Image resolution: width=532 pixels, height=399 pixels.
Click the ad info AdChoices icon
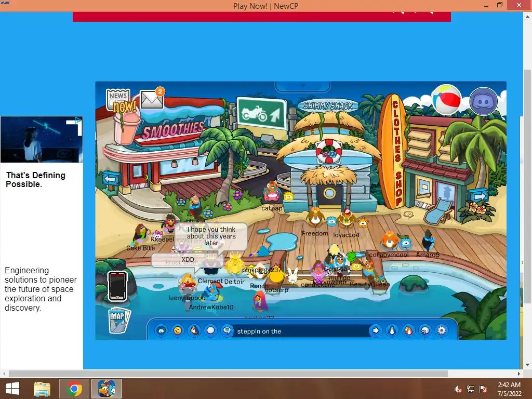point(78,120)
